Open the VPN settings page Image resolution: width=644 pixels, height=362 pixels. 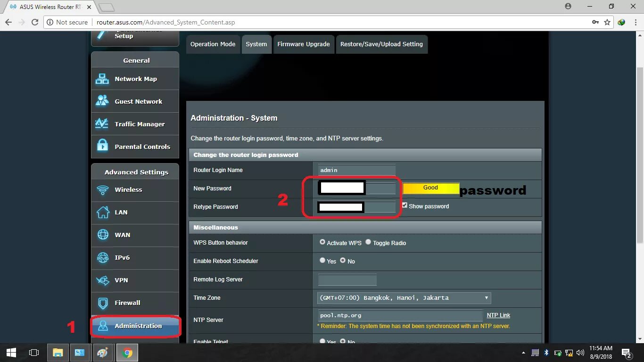(x=135, y=280)
